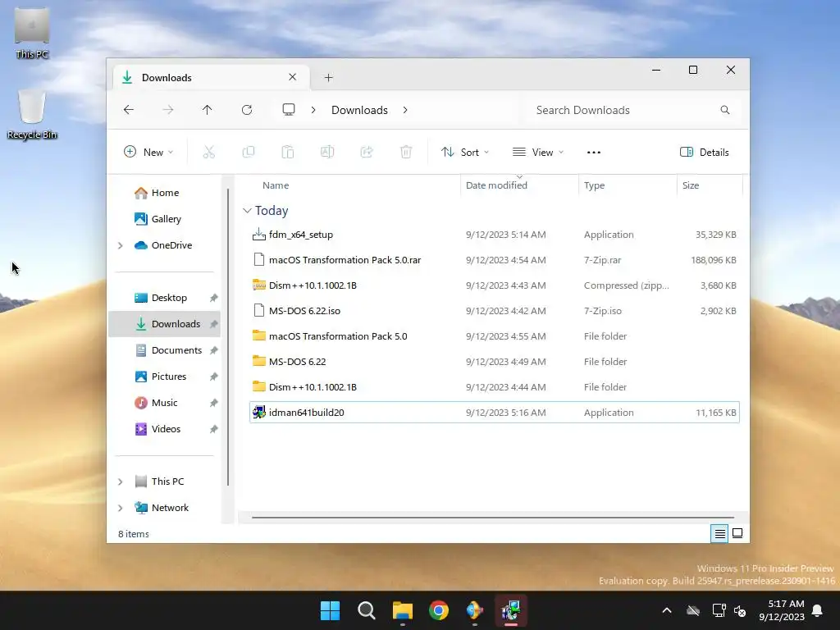Viewport: 840px width, 630px height.
Task: Click chevron before Downloads breadcrumb
Action: pos(313,110)
